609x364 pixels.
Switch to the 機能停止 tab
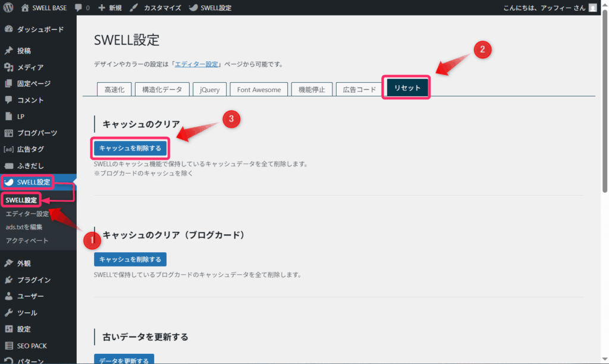point(312,89)
